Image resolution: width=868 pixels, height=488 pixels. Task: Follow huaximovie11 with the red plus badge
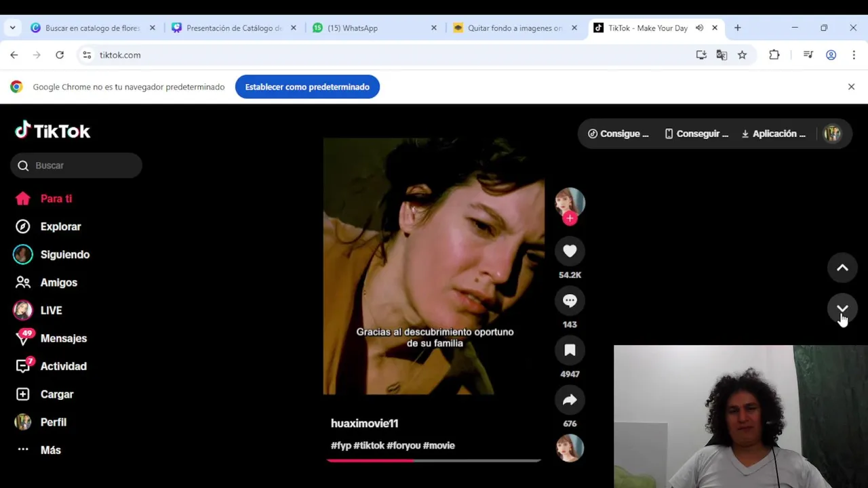click(x=570, y=218)
